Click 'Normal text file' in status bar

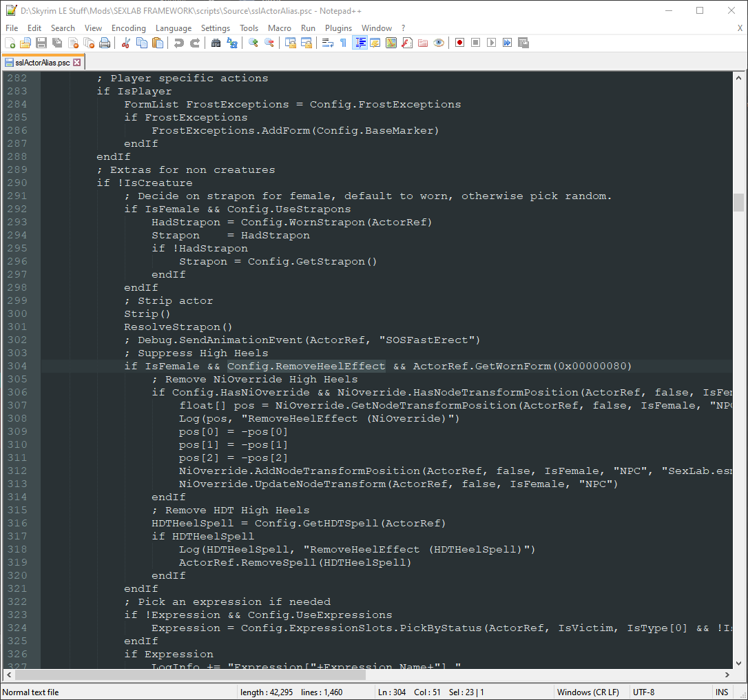30,692
